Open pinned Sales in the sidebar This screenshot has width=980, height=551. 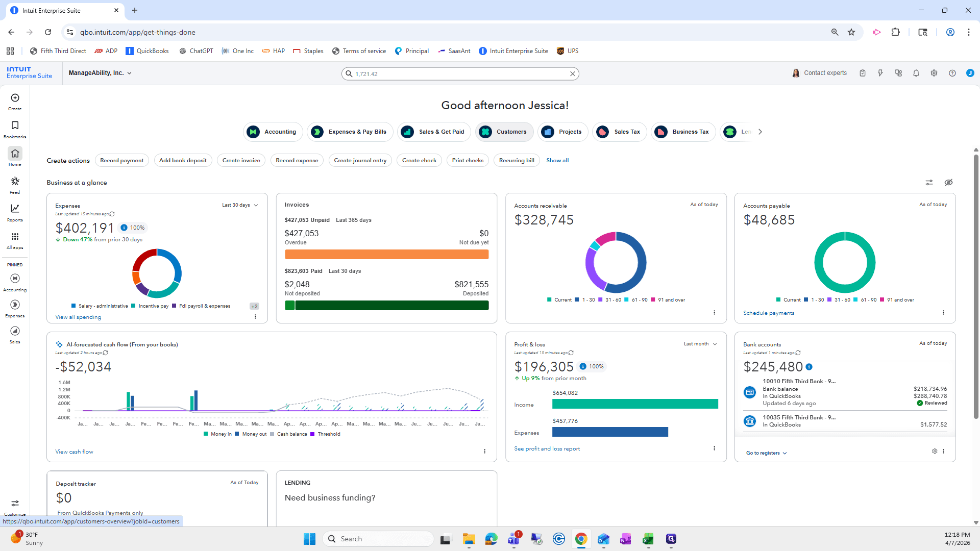(15, 335)
